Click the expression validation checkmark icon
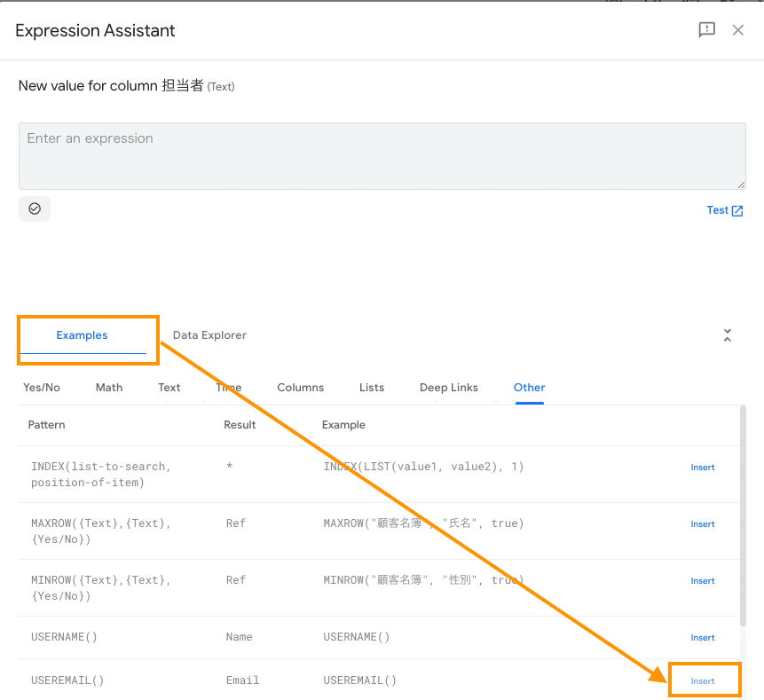 (x=35, y=208)
